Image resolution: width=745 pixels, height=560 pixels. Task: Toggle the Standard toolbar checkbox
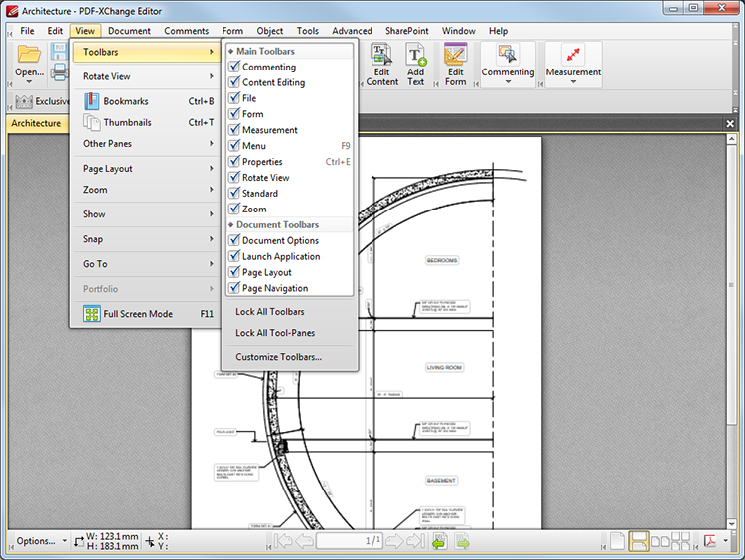(234, 194)
